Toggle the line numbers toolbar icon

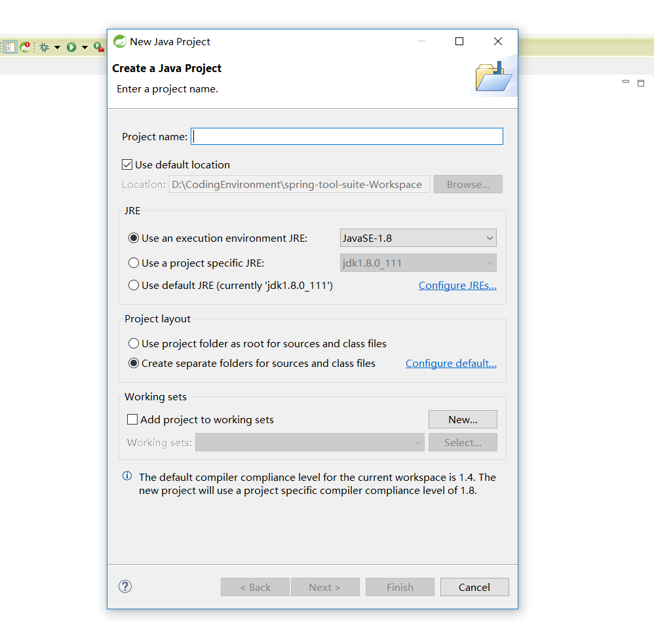pyautogui.click(x=10, y=47)
